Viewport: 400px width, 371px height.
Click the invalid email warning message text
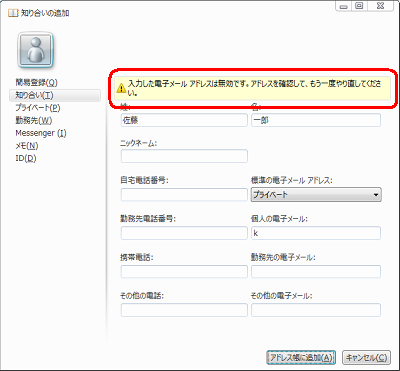[255, 88]
